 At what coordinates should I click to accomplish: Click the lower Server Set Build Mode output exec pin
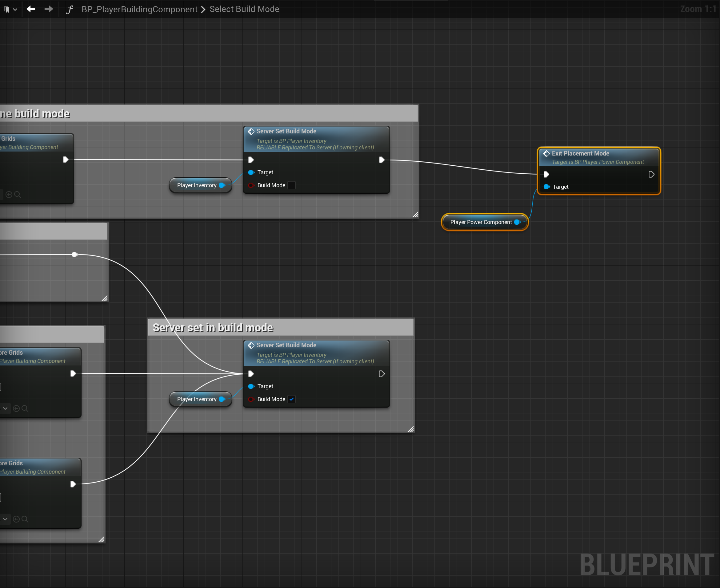click(381, 374)
